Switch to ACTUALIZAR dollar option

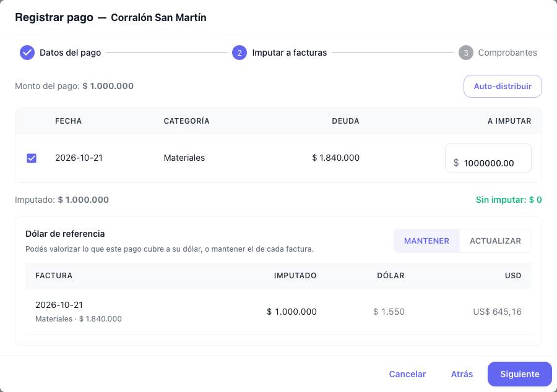[495, 241]
